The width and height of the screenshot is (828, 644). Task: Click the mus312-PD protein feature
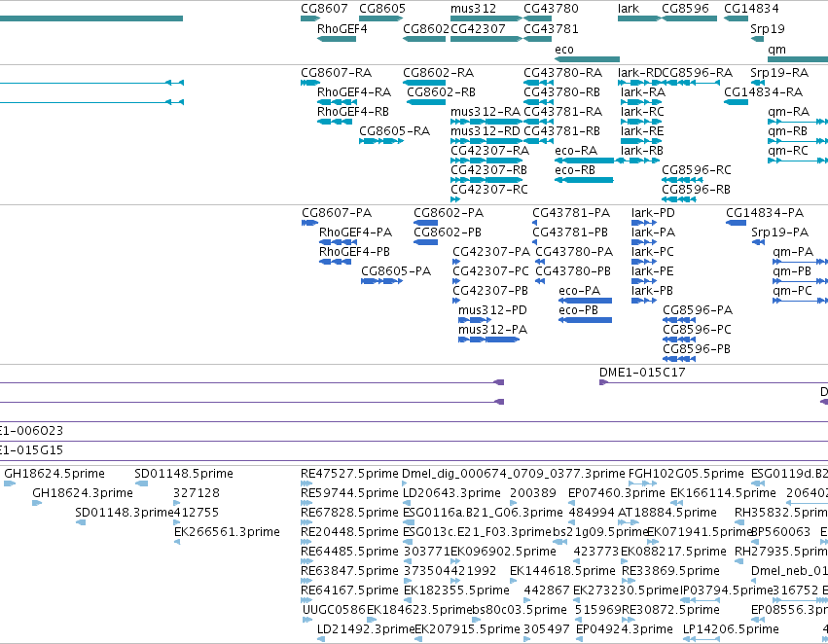click(475, 320)
